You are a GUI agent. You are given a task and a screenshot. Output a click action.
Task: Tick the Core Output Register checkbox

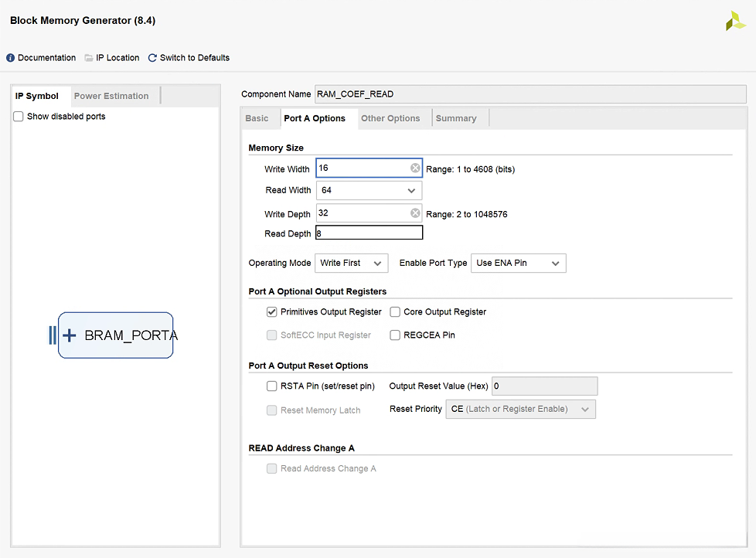[x=395, y=312]
